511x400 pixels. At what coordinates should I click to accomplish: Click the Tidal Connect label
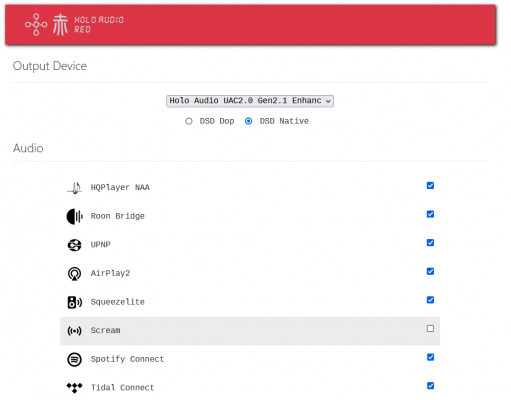[122, 388]
